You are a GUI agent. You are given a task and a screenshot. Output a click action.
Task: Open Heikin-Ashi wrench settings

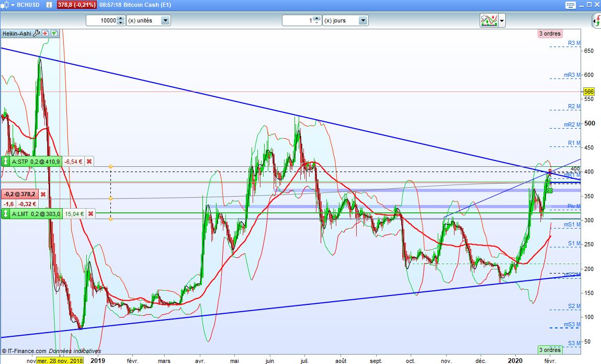pyautogui.click(x=37, y=33)
